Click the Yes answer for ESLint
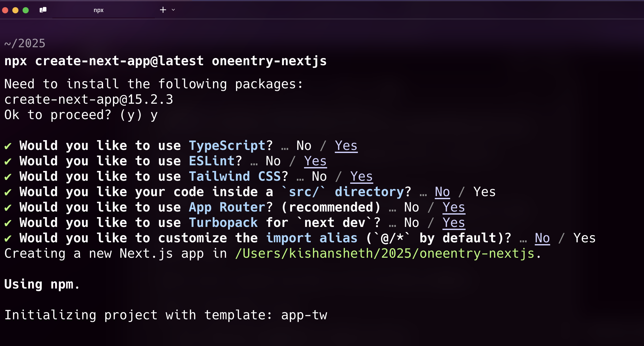 pyautogui.click(x=315, y=161)
